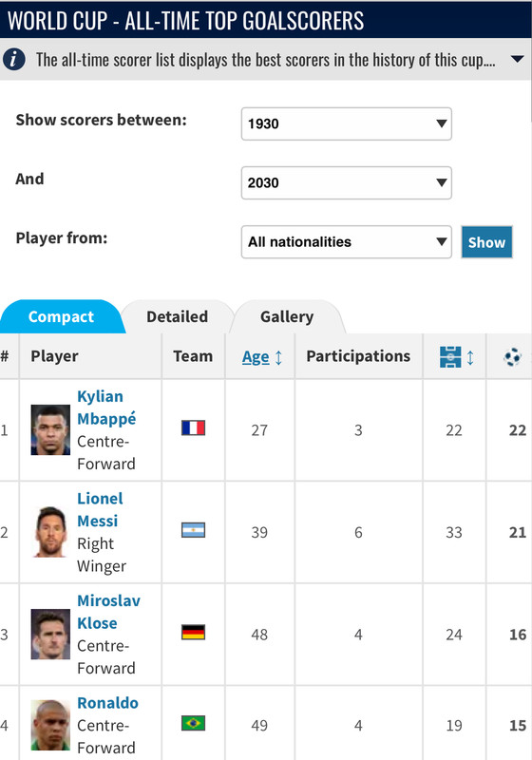
Task: Open Kylian Mbappé's player profile
Action: click(x=106, y=408)
